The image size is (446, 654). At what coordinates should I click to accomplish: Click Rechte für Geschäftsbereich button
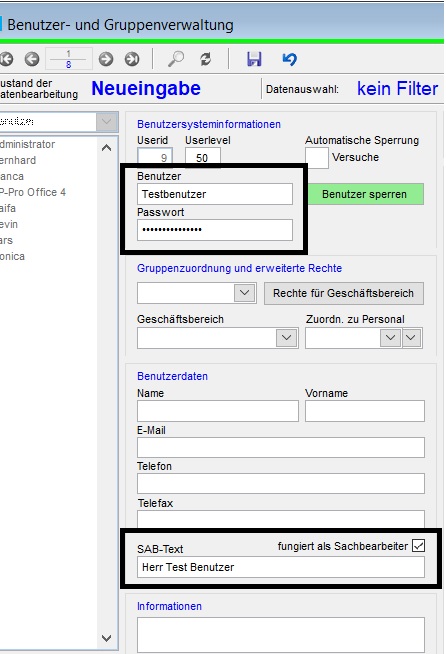coord(343,293)
